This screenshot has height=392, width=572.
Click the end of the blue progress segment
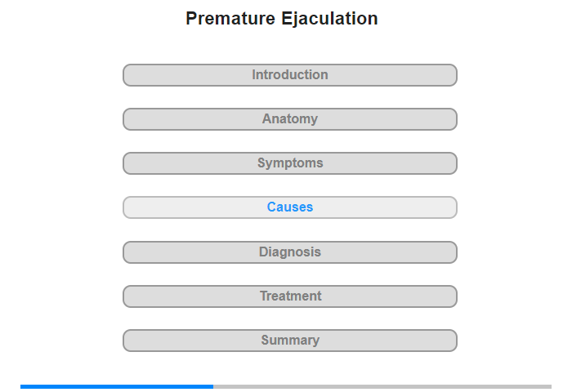tap(212, 386)
